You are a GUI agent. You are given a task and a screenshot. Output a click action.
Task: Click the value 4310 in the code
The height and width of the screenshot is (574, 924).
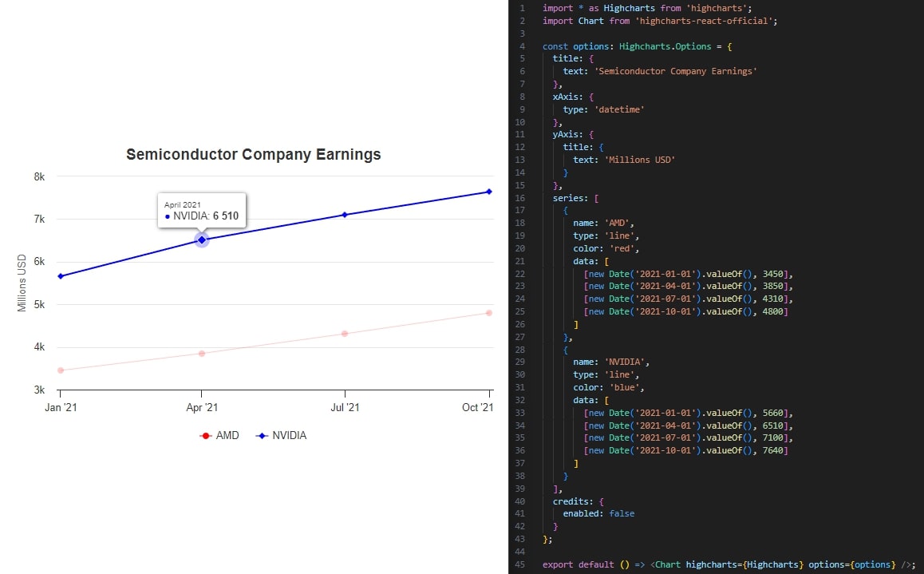[x=772, y=299]
